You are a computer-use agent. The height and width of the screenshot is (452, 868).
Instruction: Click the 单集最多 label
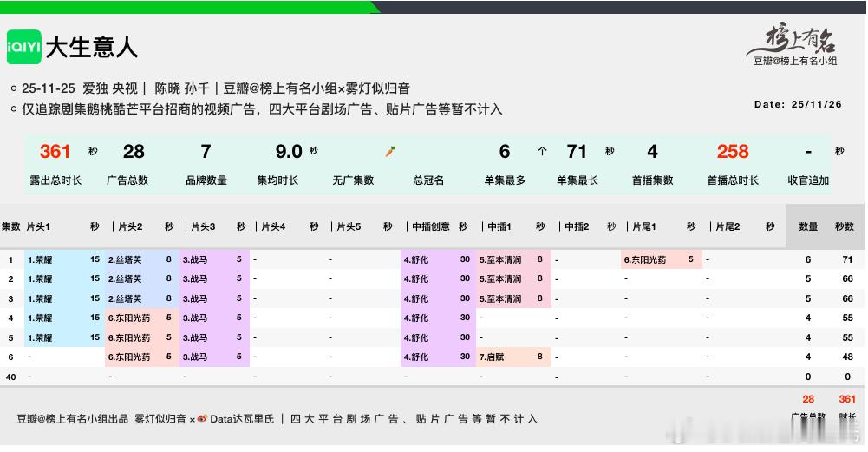[x=505, y=180]
